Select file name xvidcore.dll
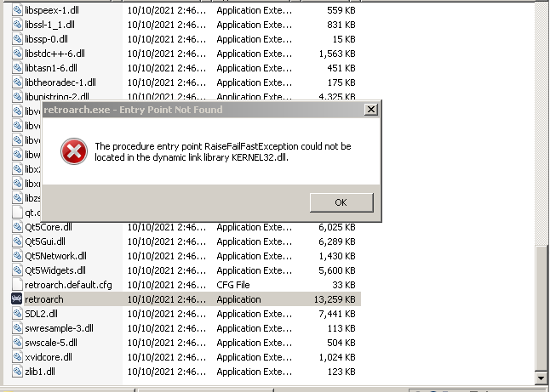550x392 pixels. pyautogui.click(x=49, y=357)
